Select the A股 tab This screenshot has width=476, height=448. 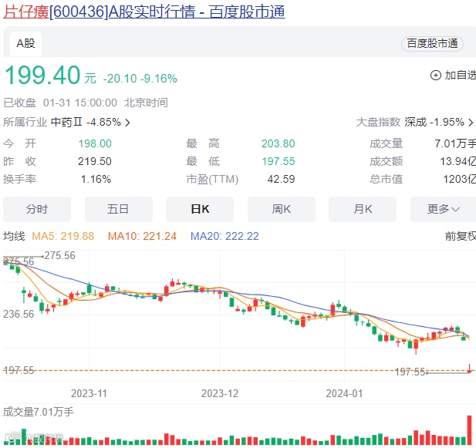point(25,44)
